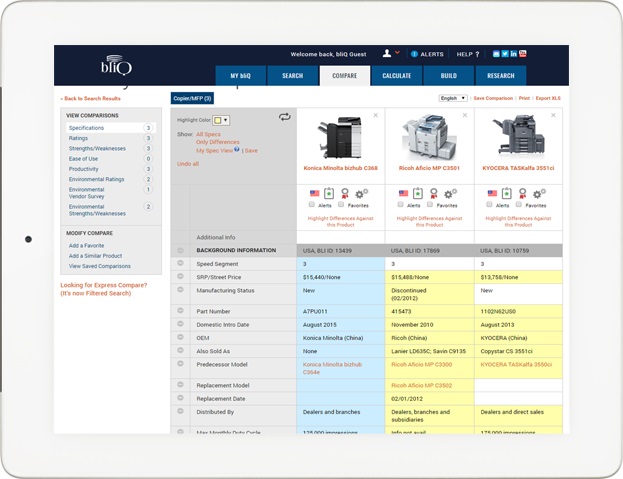The height and width of the screenshot is (479, 623).
Task: Remove Konica Minolta bizhub C368 column
Action: [375, 115]
